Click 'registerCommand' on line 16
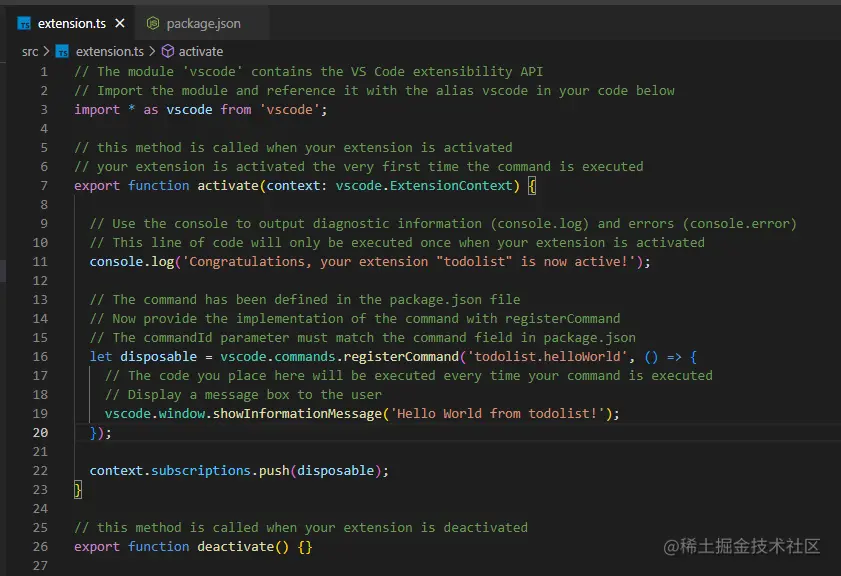 [x=401, y=357]
